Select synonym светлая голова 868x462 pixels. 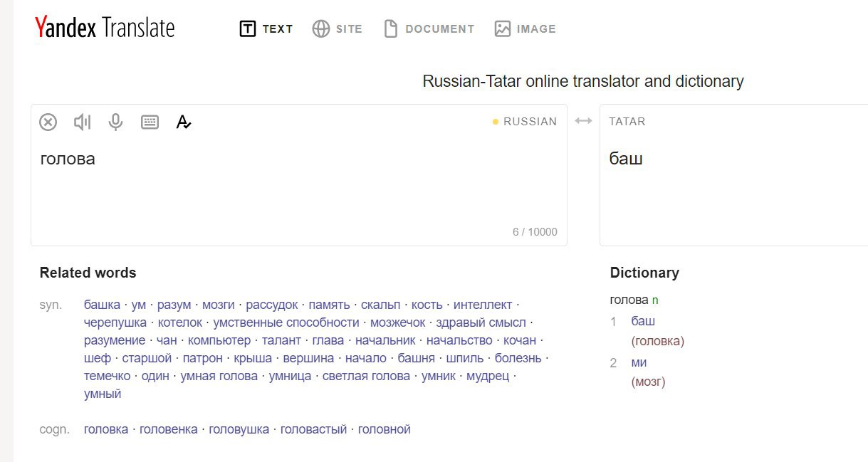(x=366, y=376)
